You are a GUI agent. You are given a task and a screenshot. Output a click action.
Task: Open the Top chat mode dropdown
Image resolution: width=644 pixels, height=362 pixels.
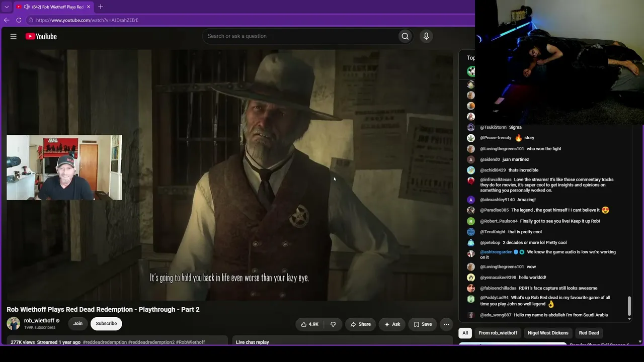pos(471,58)
